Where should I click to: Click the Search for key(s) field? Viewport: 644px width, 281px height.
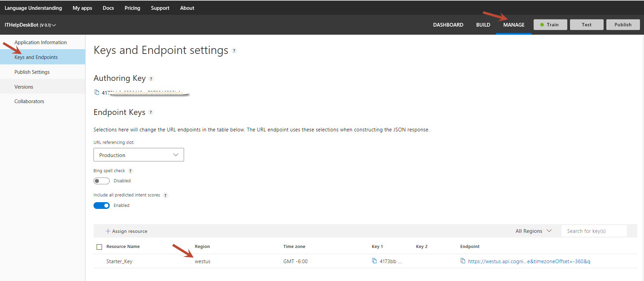click(594, 231)
